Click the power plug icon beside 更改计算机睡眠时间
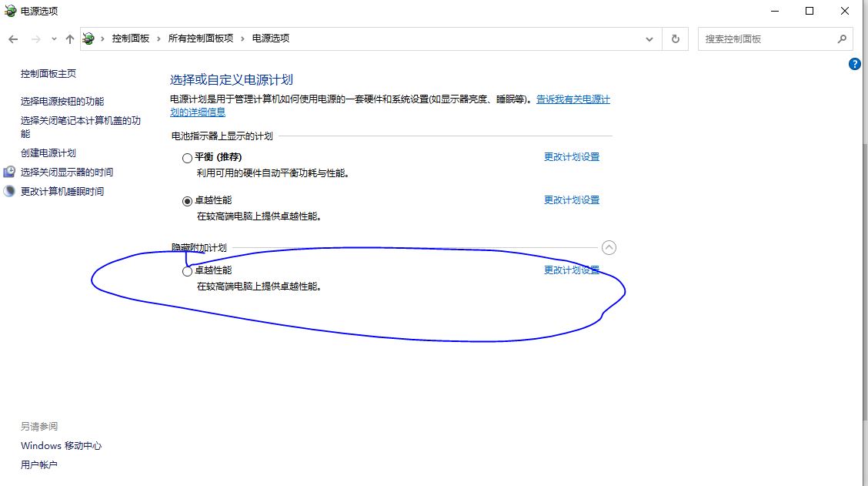 (8, 190)
